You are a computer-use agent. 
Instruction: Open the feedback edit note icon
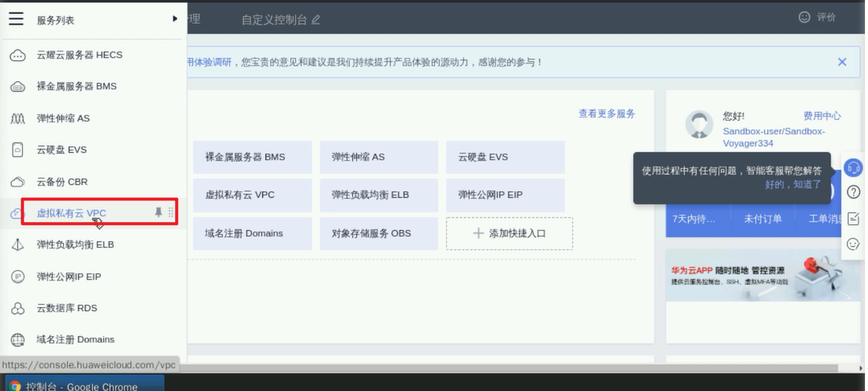[x=853, y=218]
